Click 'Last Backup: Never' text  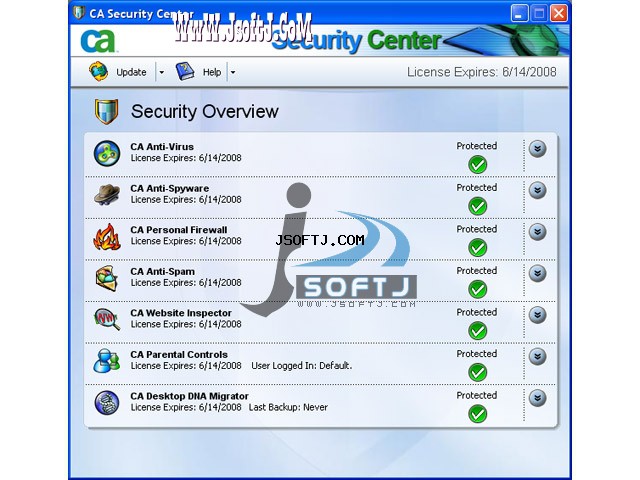(x=288, y=407)
